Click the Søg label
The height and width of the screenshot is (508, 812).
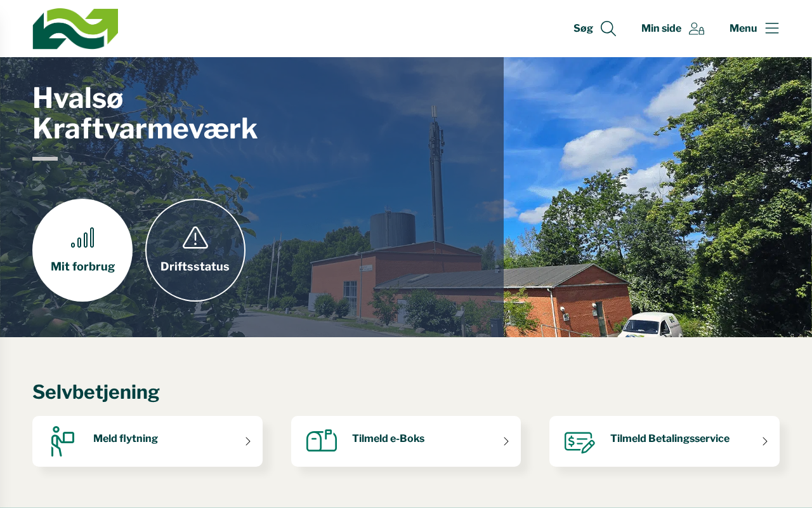583,29
